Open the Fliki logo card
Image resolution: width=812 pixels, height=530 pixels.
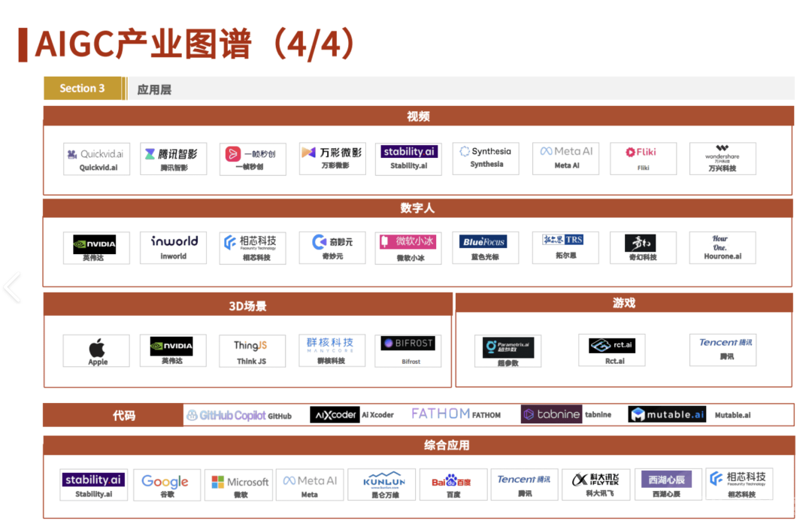point(643,159)
